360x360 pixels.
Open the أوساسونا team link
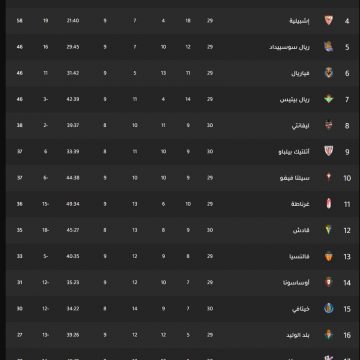click(x=296, y=283)
